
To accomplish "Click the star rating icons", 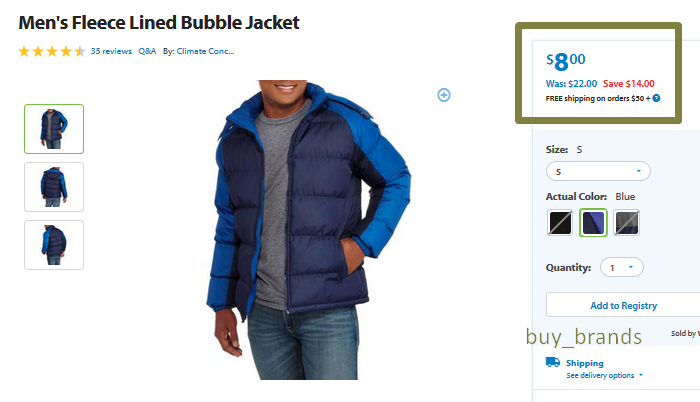I will point(51,51).
